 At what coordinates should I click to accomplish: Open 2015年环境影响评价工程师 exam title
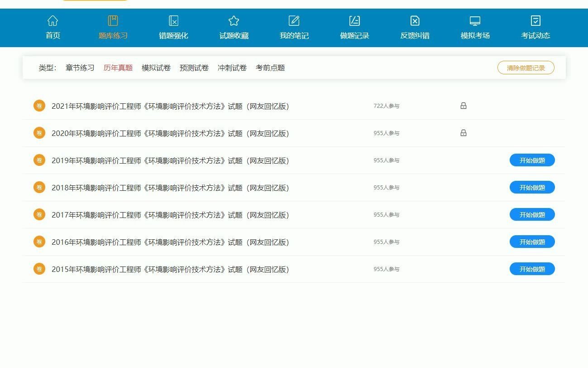[x=170, y=269]
